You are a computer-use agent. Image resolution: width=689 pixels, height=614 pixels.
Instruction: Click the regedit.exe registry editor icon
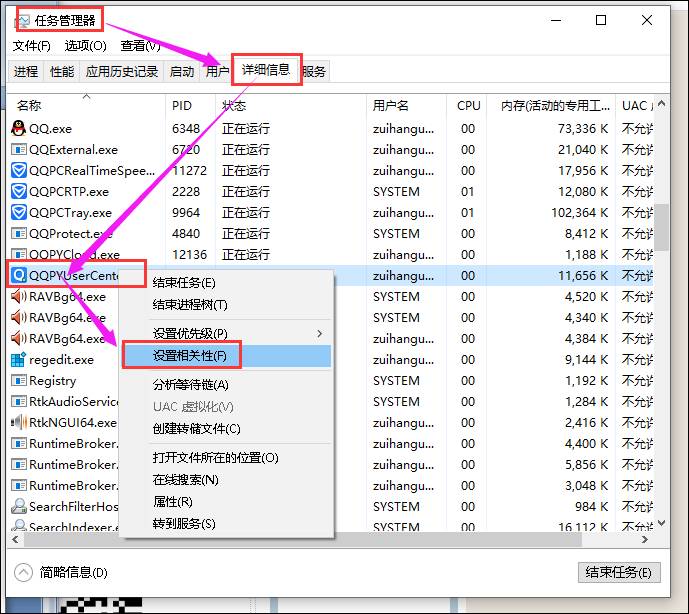(18, 360)
